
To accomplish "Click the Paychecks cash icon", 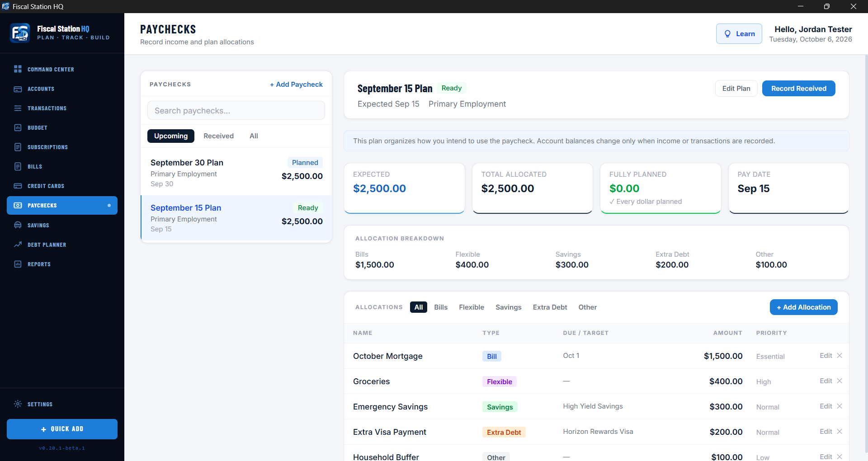I will pos(18,206).
